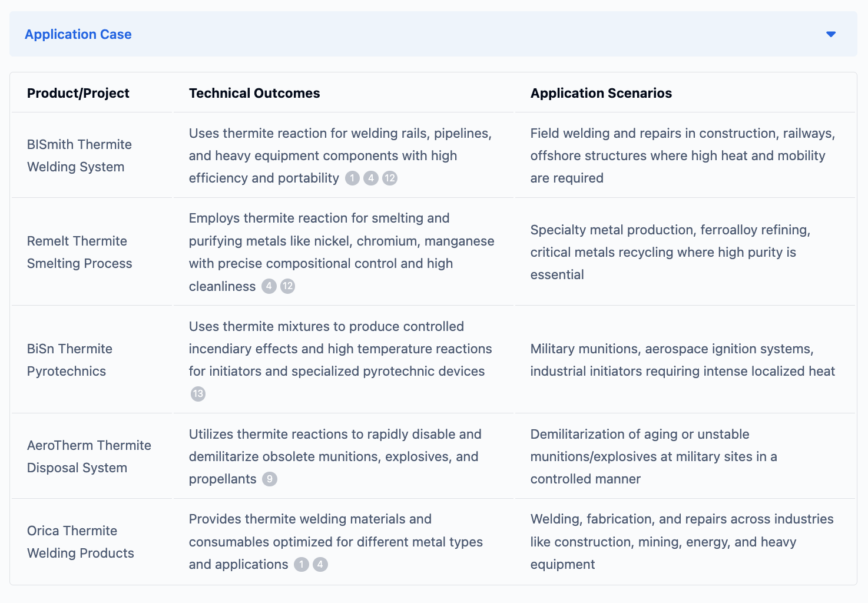Click the Product/Project column header
Viewport: 868px width, 603px height.
click(78, 93)
